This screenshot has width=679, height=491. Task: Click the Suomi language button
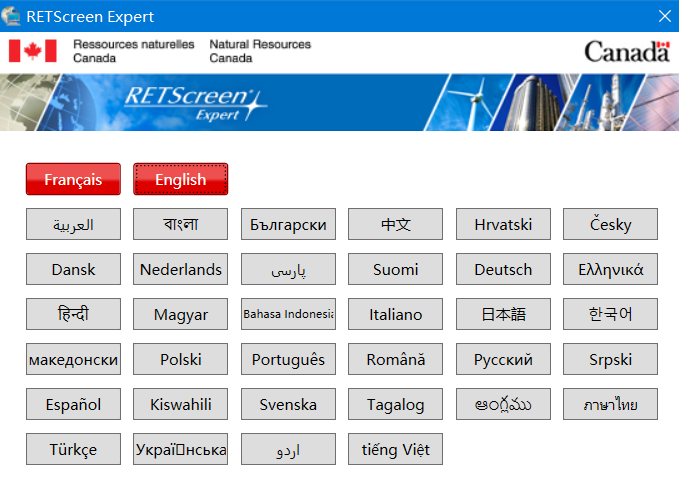coord(395,269)
